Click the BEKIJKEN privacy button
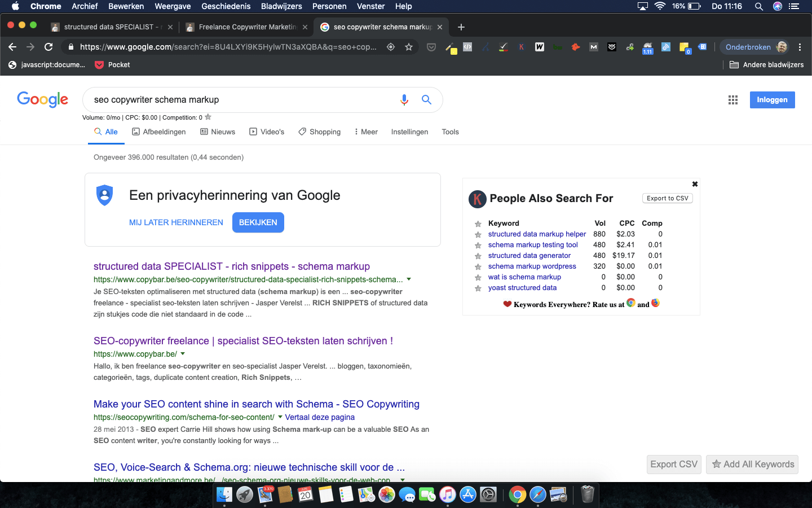The width and height of the screenshot is (812, 508). 258,222
